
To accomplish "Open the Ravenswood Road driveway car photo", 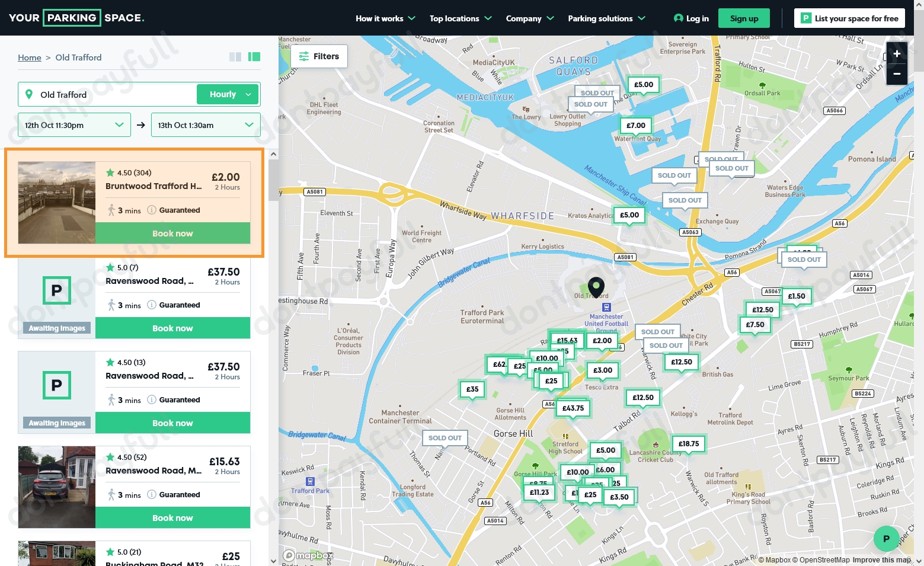I will point(57,487).
